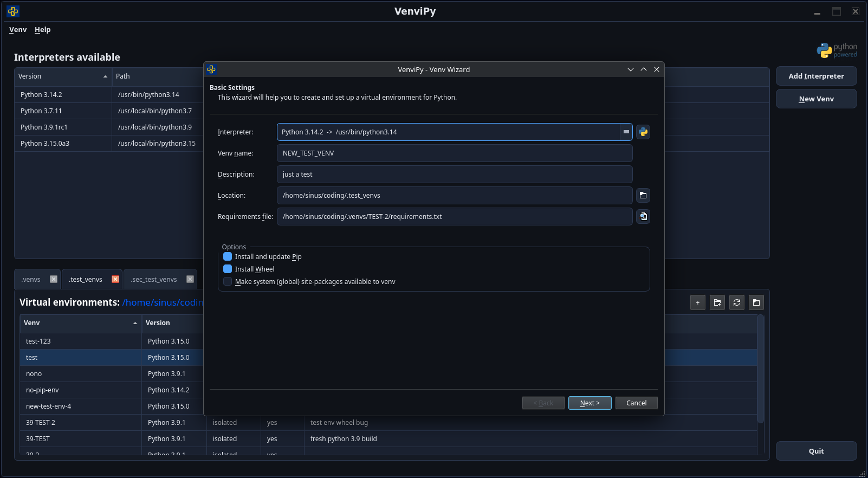The image size is (868, 478).
Task: Click the plus icon above venv table
Action: click(x=698, y=302)
